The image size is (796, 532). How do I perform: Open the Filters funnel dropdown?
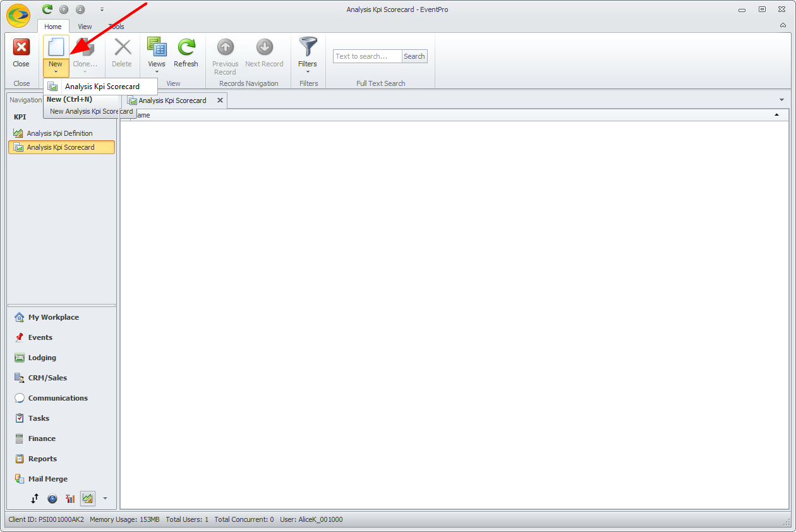click(x=308, y=55)
